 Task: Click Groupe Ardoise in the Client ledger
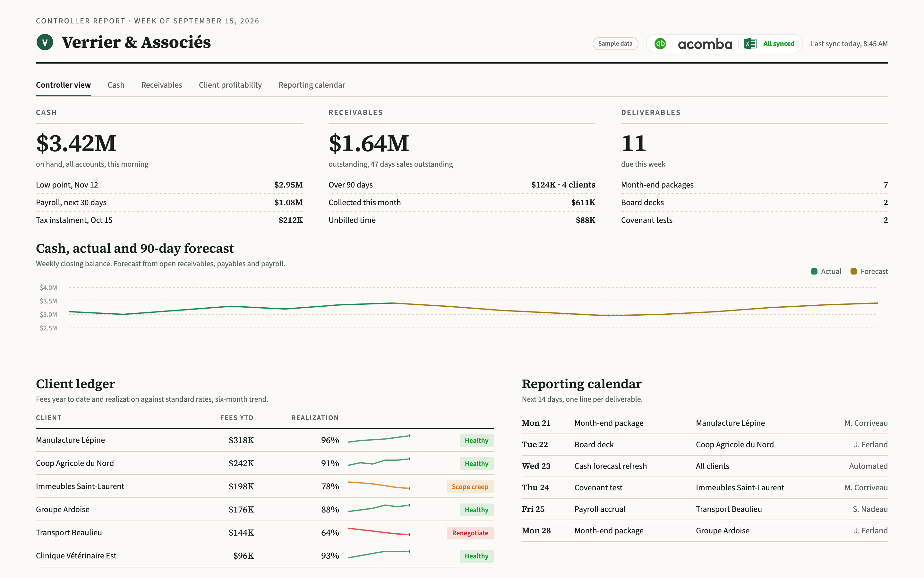pyautogui.click(x=63, y=510)
